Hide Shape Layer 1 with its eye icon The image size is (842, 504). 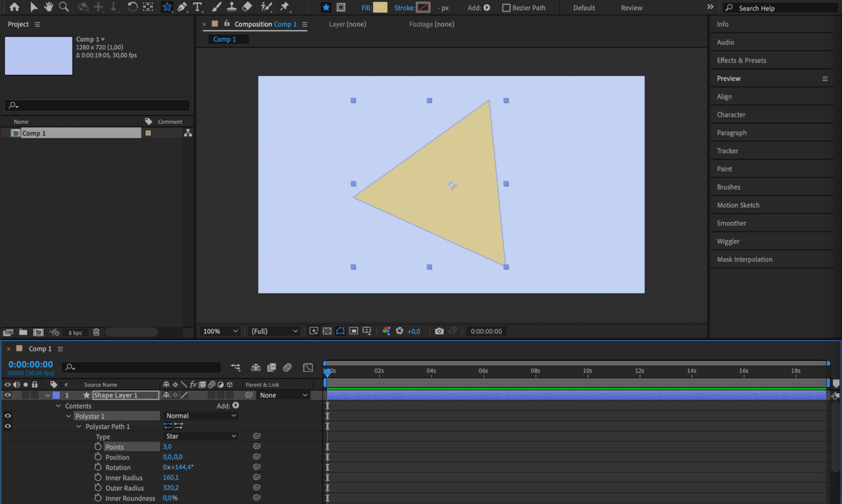click(x=8, y=395)
